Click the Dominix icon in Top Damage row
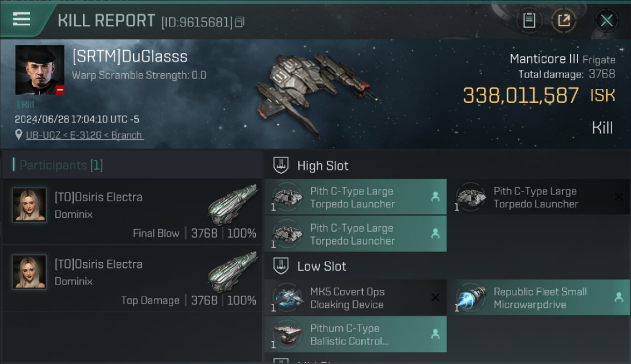Image resolution: width=631 pixels, height=364 pixels. [x=232, y=272]
